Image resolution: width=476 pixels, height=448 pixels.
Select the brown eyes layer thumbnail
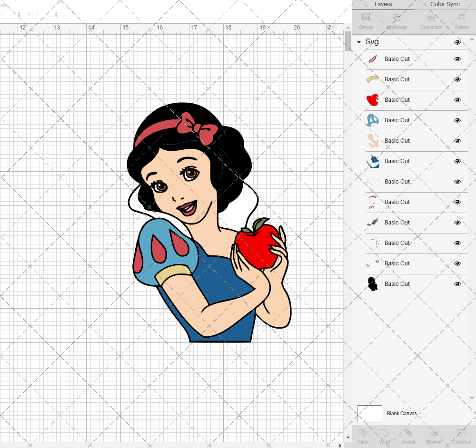point(373,263)
